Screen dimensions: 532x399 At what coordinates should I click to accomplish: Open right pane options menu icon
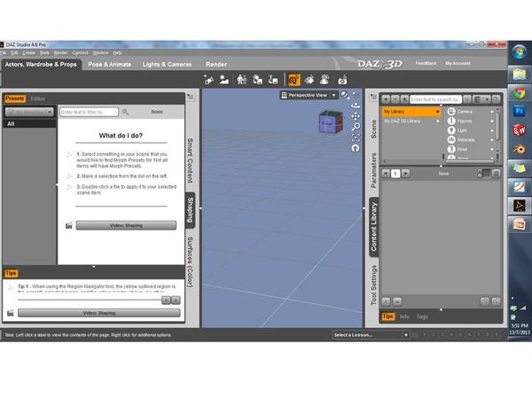[373, 97]
